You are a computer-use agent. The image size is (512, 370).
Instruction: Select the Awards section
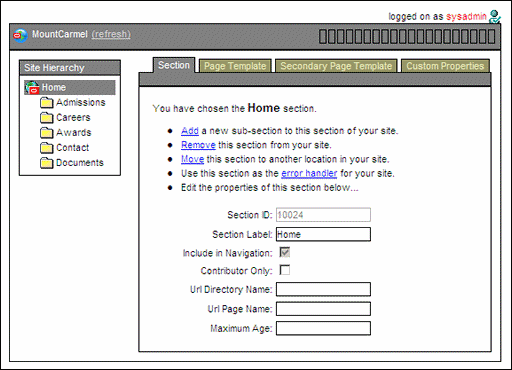pyautogui.click(x=73, y=132)
